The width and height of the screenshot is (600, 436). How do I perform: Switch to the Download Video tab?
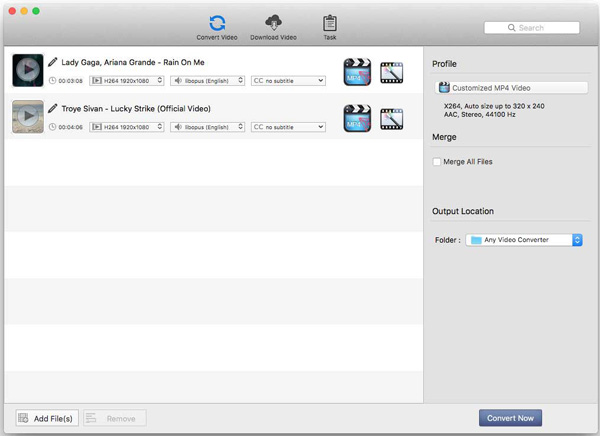coord(273,28)
